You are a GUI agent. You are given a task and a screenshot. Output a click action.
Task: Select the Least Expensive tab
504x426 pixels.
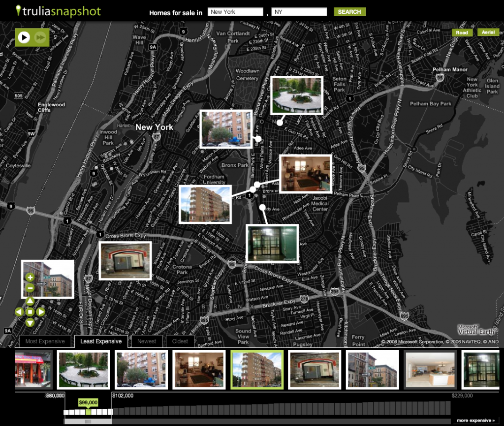(101, 341)
